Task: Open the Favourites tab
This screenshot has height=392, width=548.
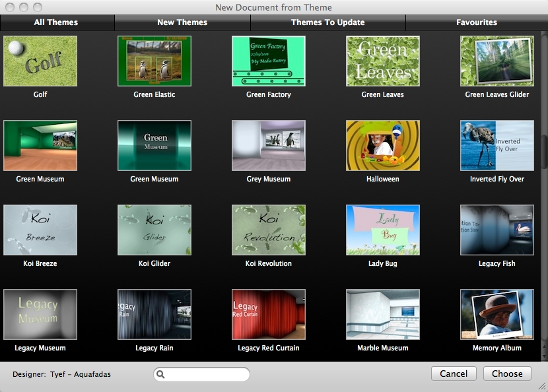Action: click(x=477, y=22)
